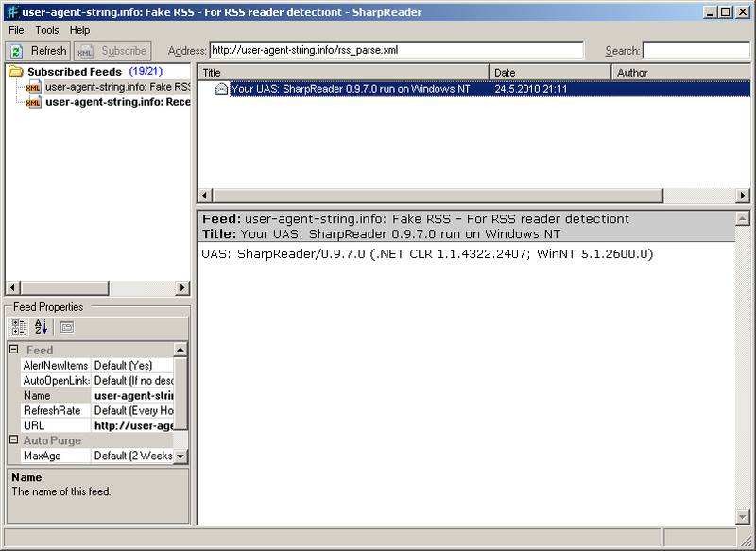Click the 'Default (2 Weeks' value cell
Image resolution: width=756 pixels, height=551 pixels.
pos(133,456)
